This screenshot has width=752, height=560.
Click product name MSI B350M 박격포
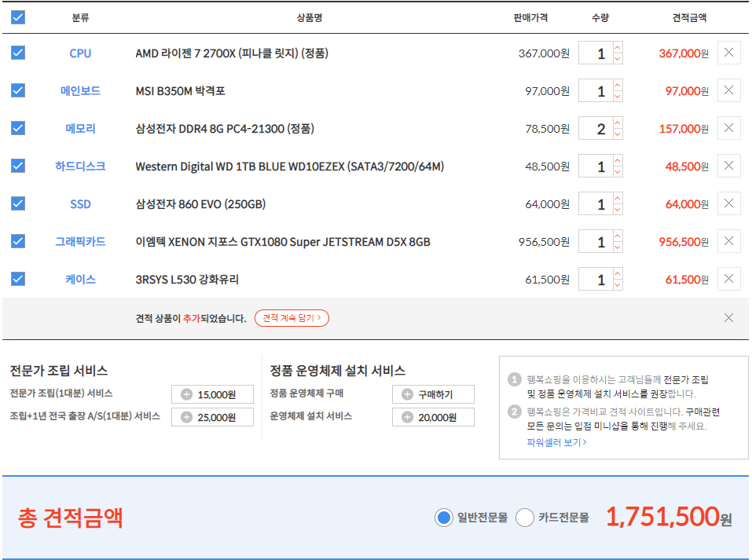[x=180, y=90]
